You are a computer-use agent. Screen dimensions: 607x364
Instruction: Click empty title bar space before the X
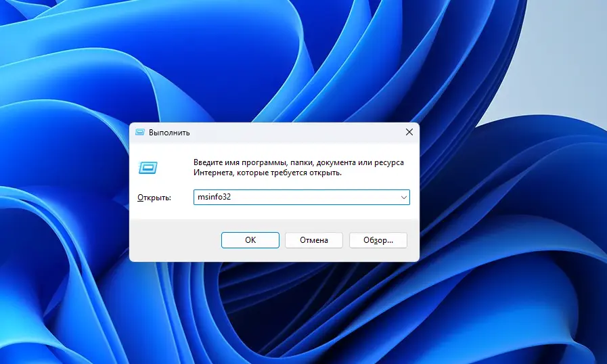click(305, 133)
